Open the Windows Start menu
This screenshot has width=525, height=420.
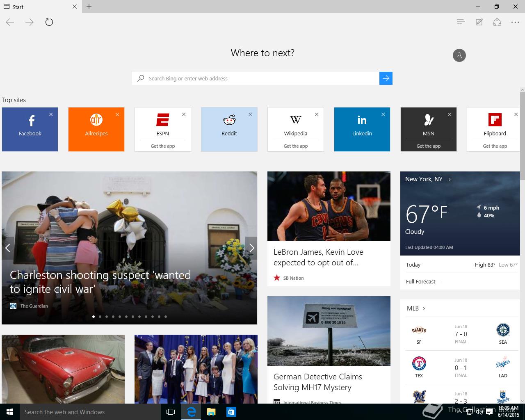tap(10, 412)
